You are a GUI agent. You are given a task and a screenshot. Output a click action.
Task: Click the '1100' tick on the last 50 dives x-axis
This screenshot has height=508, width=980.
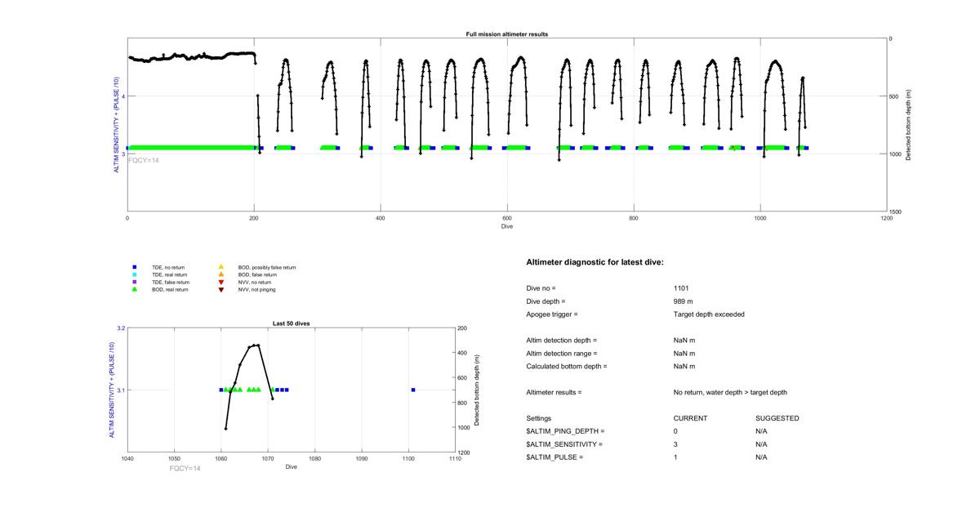[408, 459]
